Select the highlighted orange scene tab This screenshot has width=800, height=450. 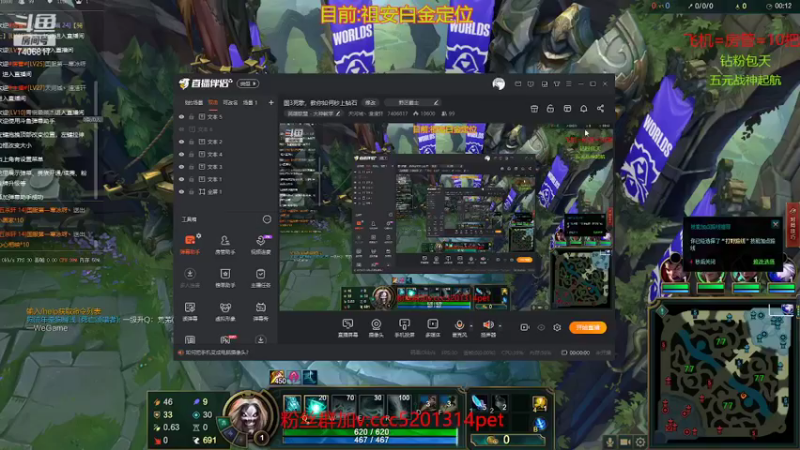(x=213, y=103)
